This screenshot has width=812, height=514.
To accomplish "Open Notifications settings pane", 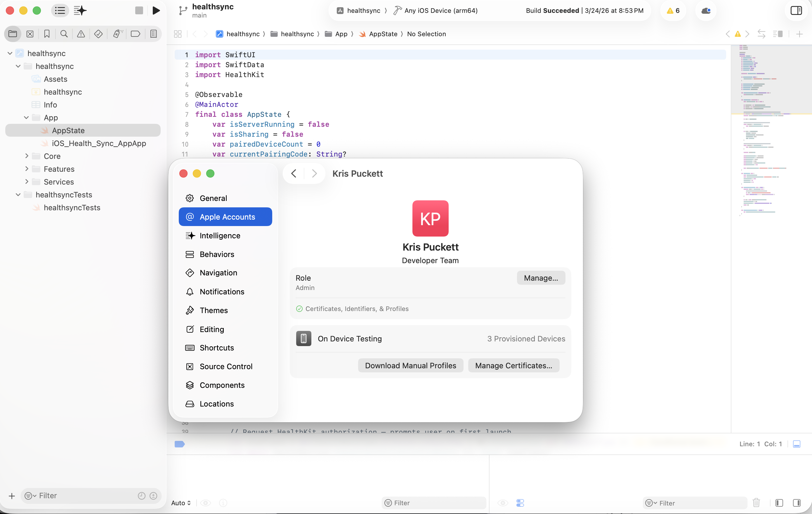I will pyautogui.click(x=225, y=291).
